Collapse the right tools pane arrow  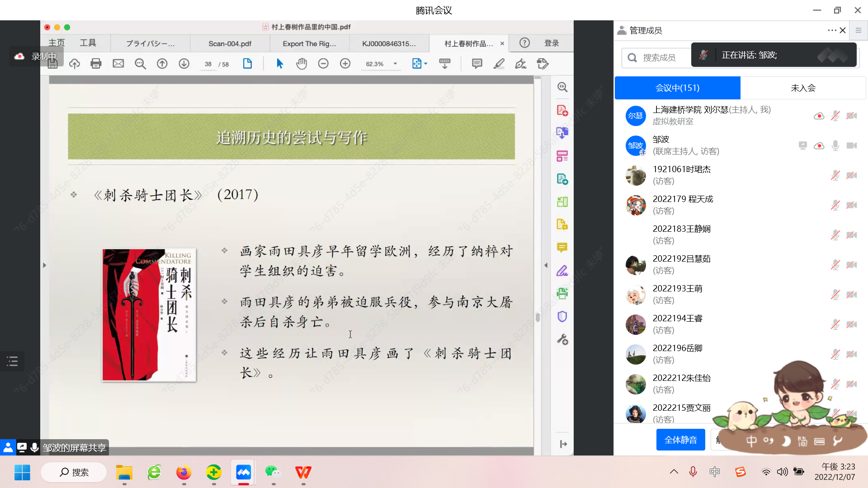click(x=546, y=265)
